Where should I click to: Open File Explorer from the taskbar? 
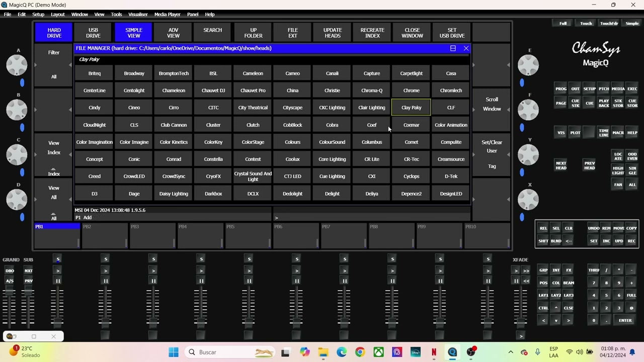(x=323, y=352)
